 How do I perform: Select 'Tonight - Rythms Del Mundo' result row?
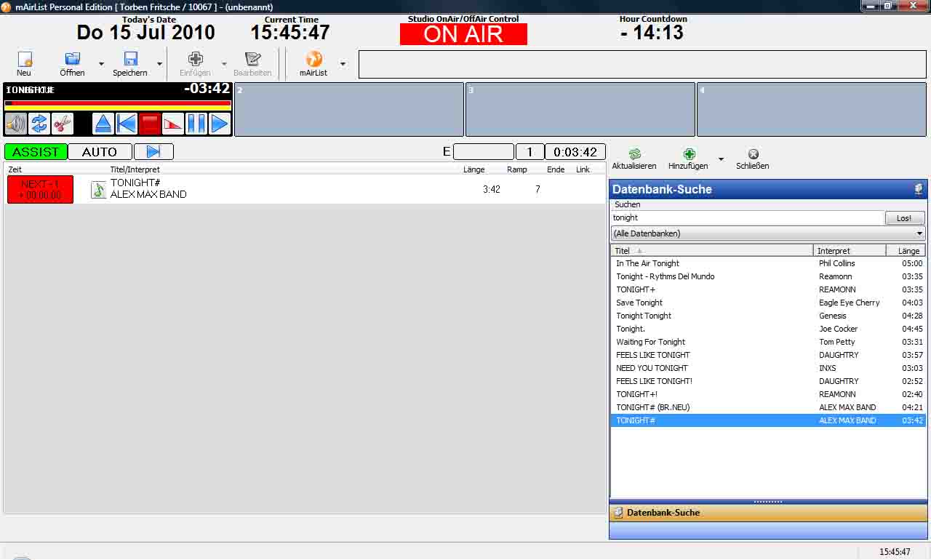768,276
